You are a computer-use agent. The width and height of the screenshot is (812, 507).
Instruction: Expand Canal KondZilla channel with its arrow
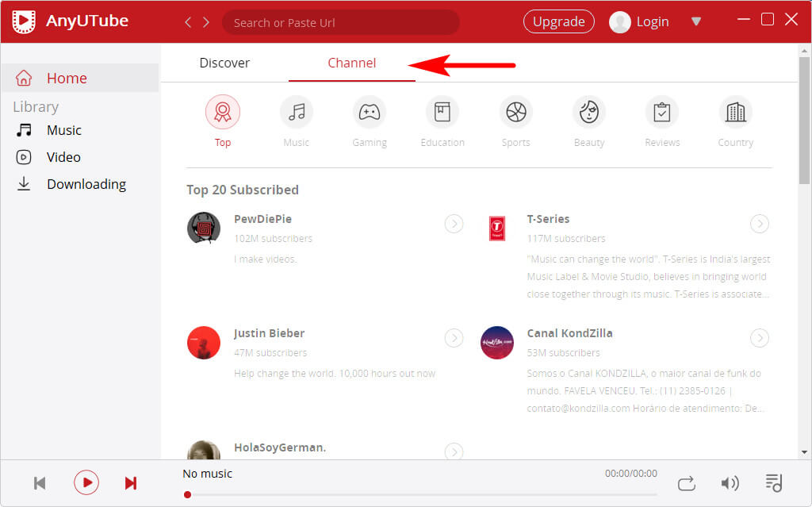pos(760,338)
